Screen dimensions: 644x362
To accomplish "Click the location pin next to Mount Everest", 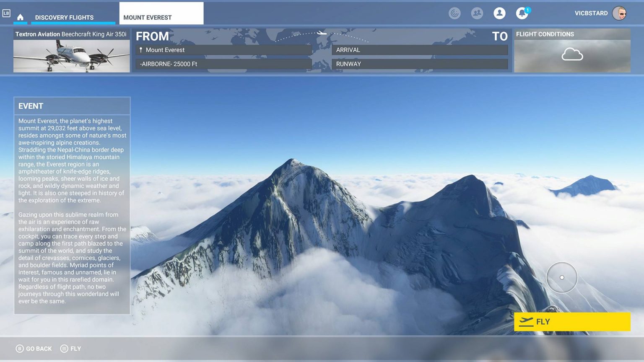I will pos(141,50).
